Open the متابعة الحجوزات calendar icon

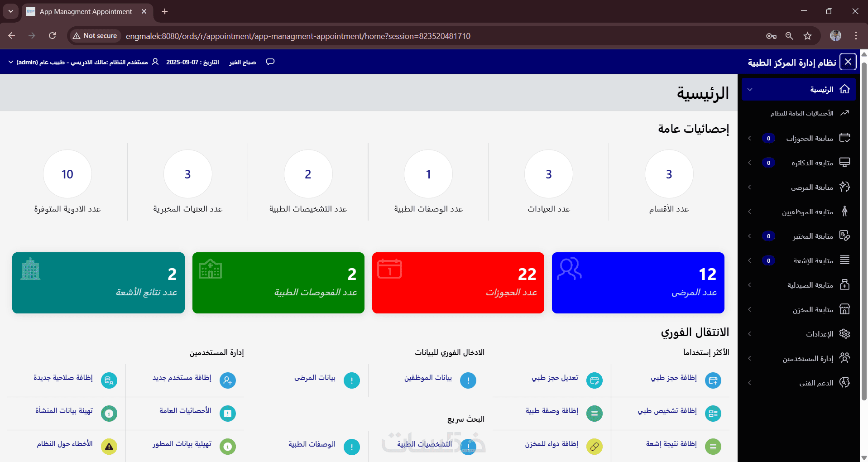pos(844,138)
